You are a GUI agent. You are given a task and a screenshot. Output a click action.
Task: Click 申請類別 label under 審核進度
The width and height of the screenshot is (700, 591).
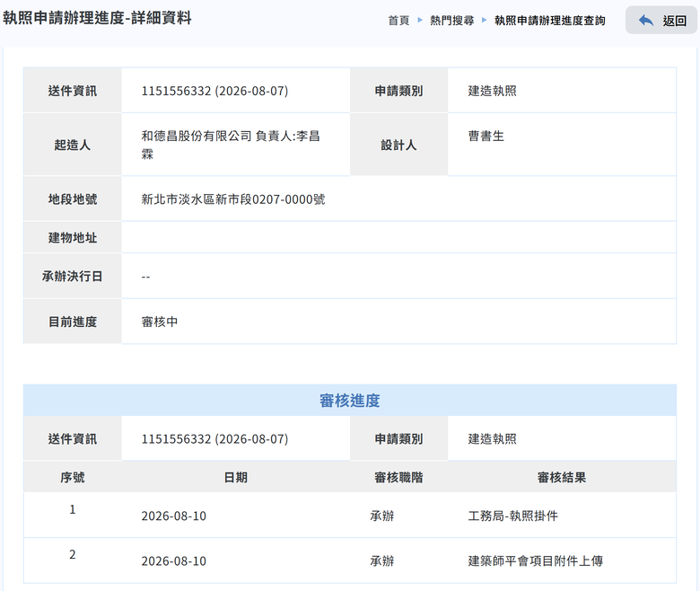click(x=398, y=438)
